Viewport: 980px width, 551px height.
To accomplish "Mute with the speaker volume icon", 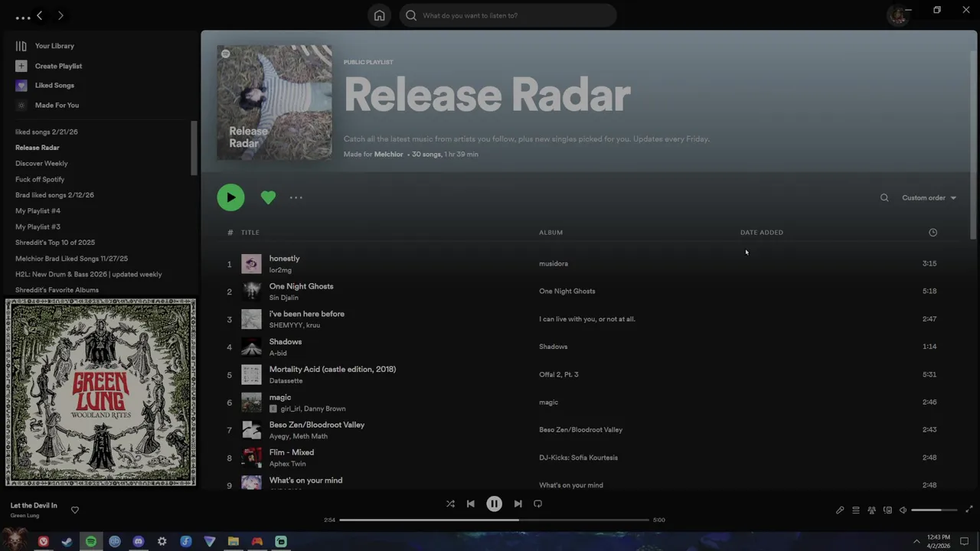I will [903, 510].
